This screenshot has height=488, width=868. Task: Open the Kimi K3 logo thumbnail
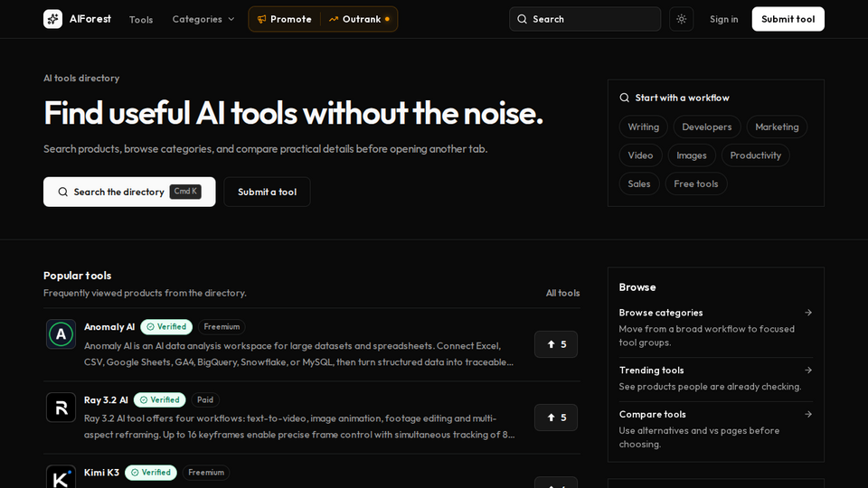click(x=61, y=477)
